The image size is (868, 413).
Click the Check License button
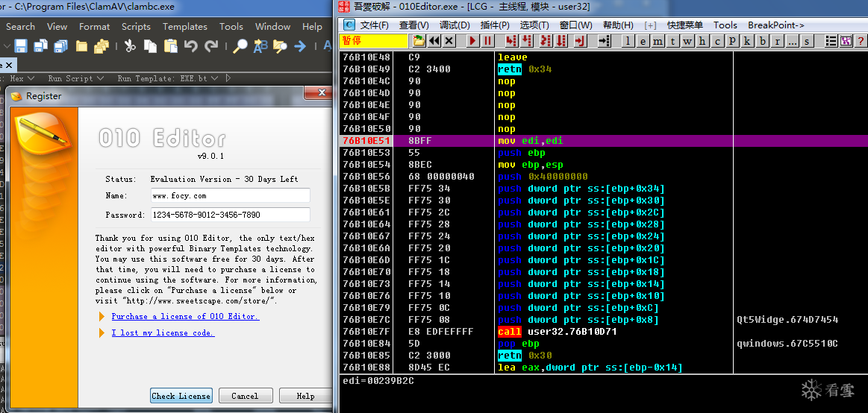(181, 396)
